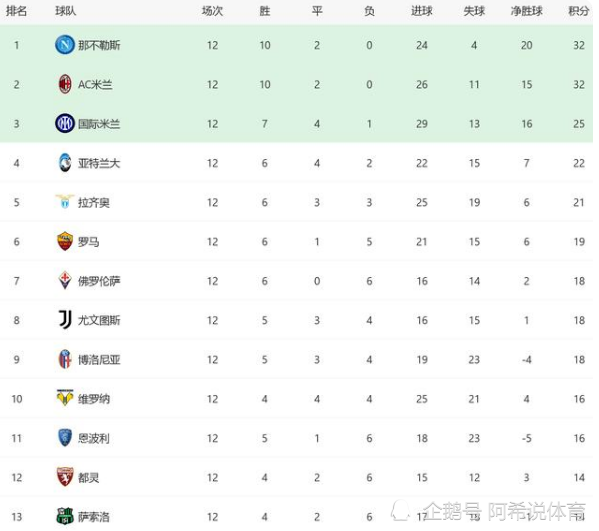Click the 进球 goals column header
599x531 pixels.
422,11
